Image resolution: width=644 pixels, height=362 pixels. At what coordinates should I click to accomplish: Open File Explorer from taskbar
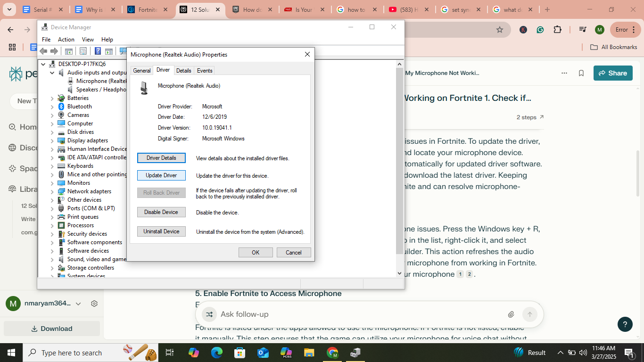pyautogui.click(x=309, y=353)
